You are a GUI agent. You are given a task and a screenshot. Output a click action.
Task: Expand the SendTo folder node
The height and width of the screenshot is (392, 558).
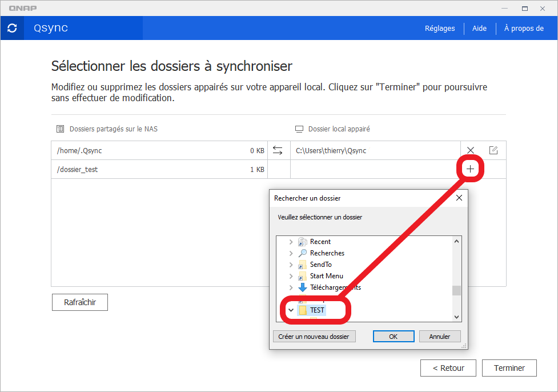coord(291,265)
